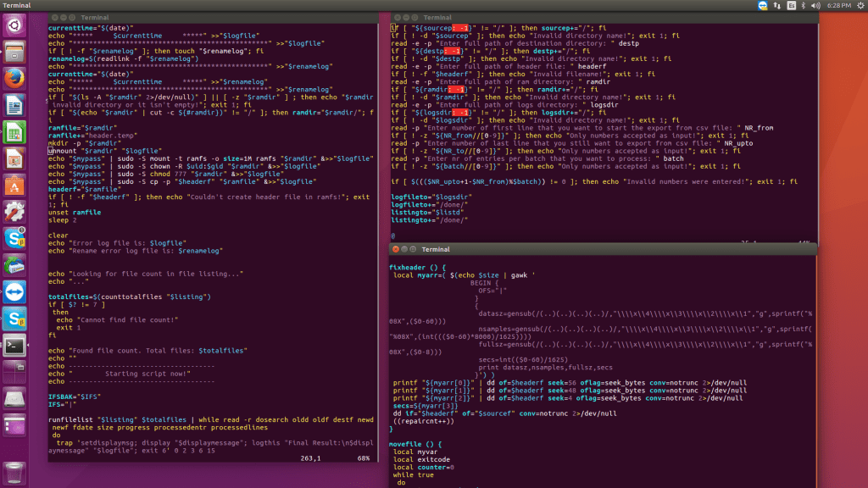Open the Ubuntu Dash search launcher
Image resolution: width=868 pixels, height=488 pixels.
point(14,25)
